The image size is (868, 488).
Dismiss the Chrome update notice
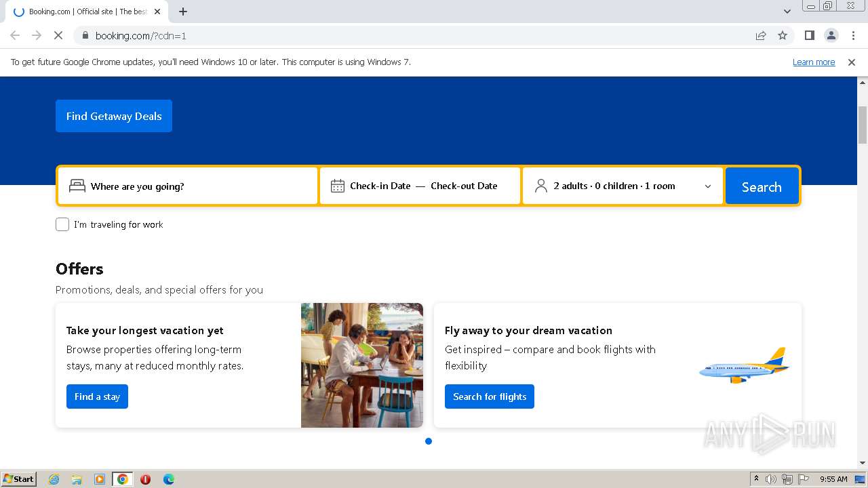pyautogui.click(x=852, y=62)
